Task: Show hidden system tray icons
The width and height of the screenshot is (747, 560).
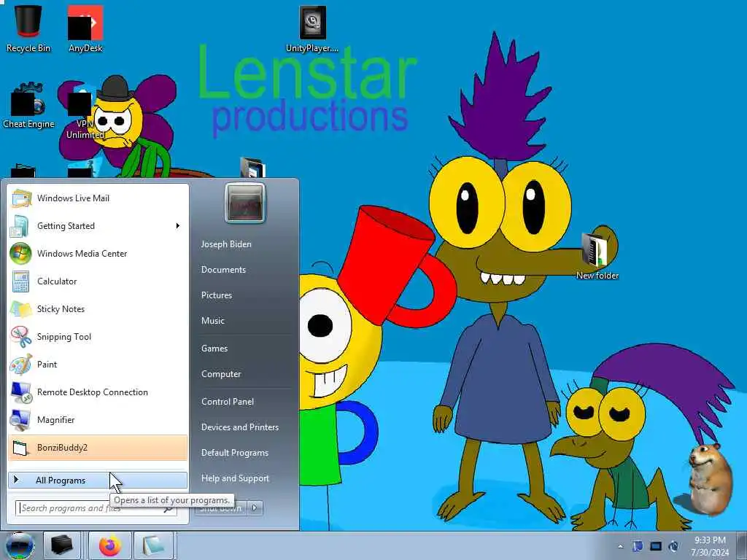Action: (620, 546)
